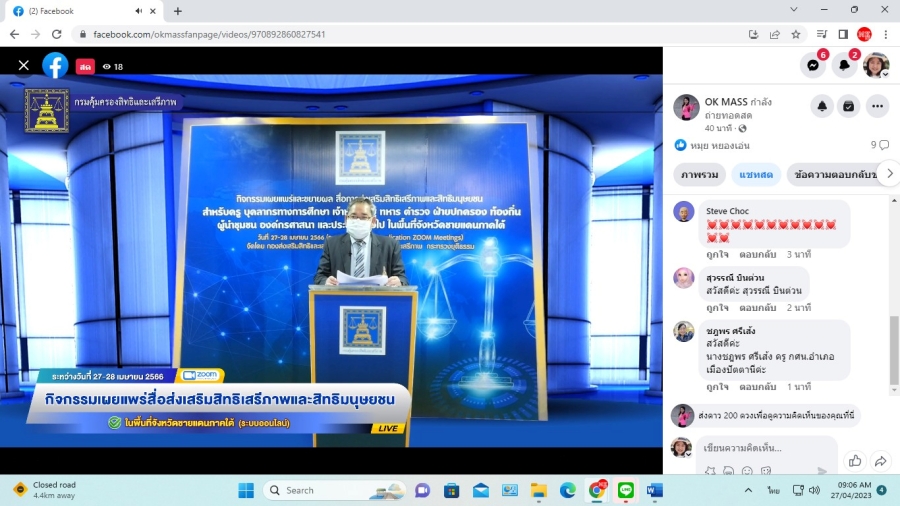Show more tabs with the right chevron
The height and width of the screenshot is (506, 900).
[889, 174]
